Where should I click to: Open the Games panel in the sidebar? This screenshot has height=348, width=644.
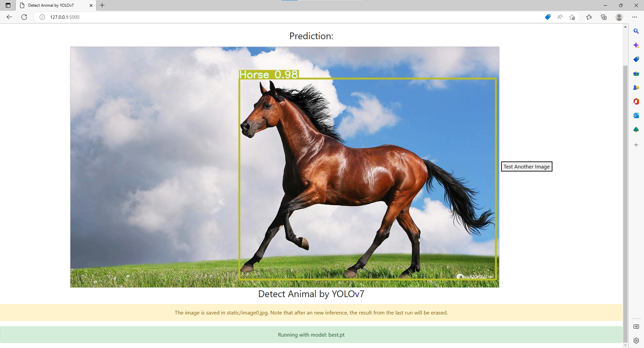(636, 87)
